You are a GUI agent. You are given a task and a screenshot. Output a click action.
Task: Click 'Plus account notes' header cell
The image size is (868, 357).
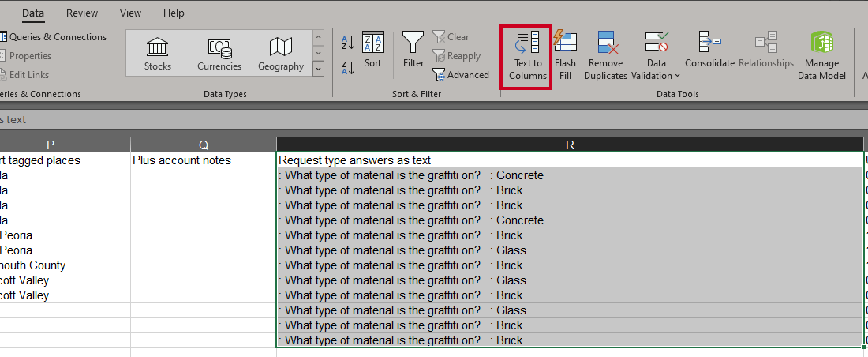tap(204, 160)
